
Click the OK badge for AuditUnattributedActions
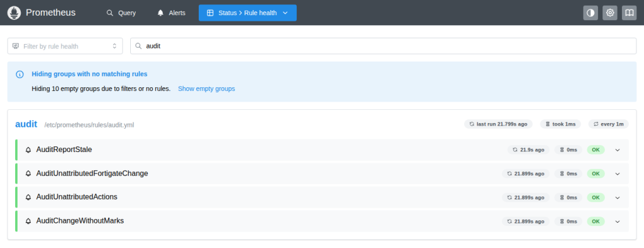(596, 197)
